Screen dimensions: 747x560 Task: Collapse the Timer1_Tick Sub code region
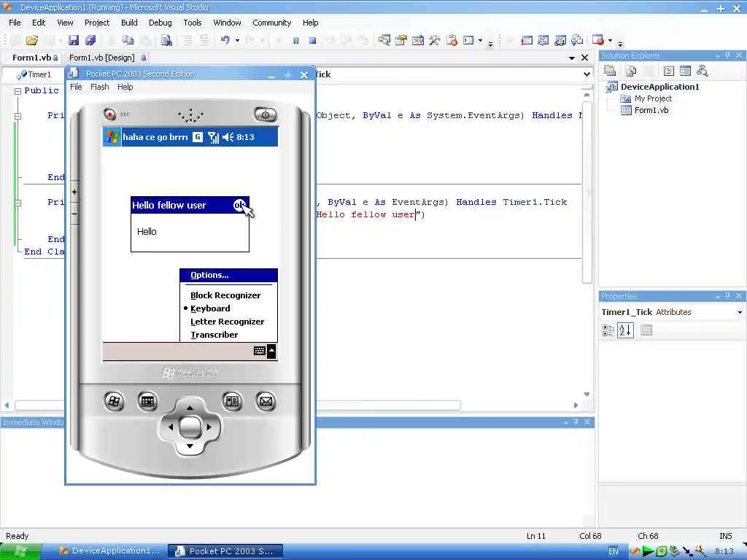18,203
